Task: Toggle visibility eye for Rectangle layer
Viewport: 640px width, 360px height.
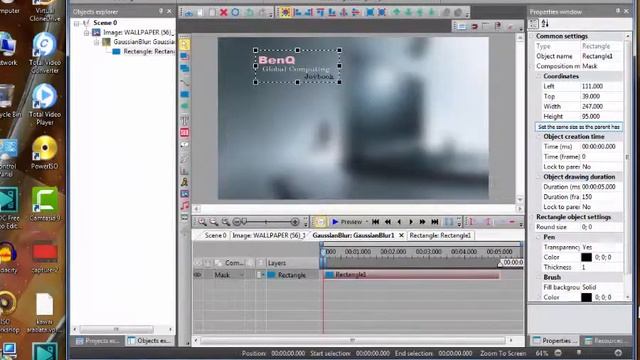Action: [x=198, y=275]
